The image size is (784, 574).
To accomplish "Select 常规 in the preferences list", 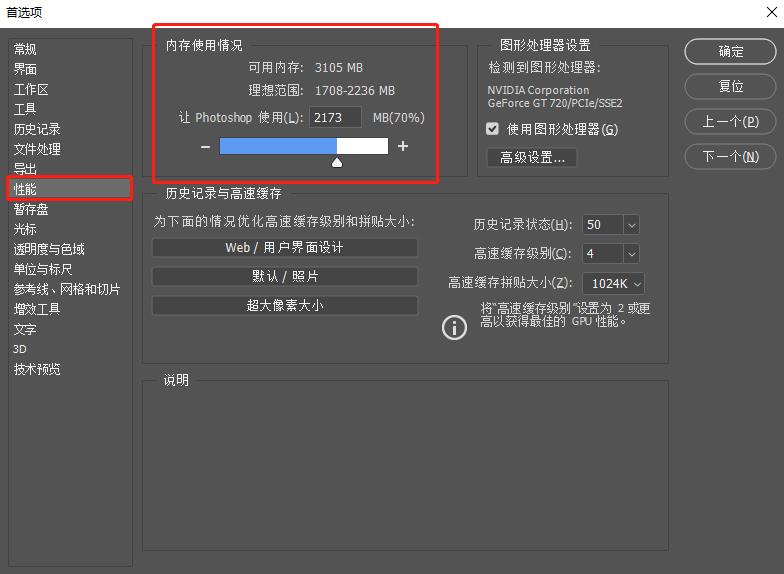I will pos(25,49).
